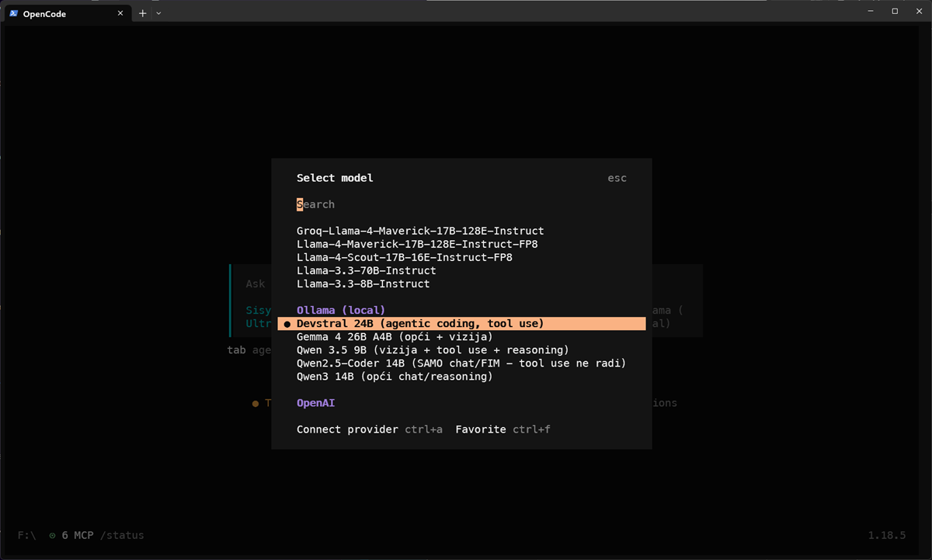
Task: Click the Select model dialog title
Action: (x=335, y=178)
